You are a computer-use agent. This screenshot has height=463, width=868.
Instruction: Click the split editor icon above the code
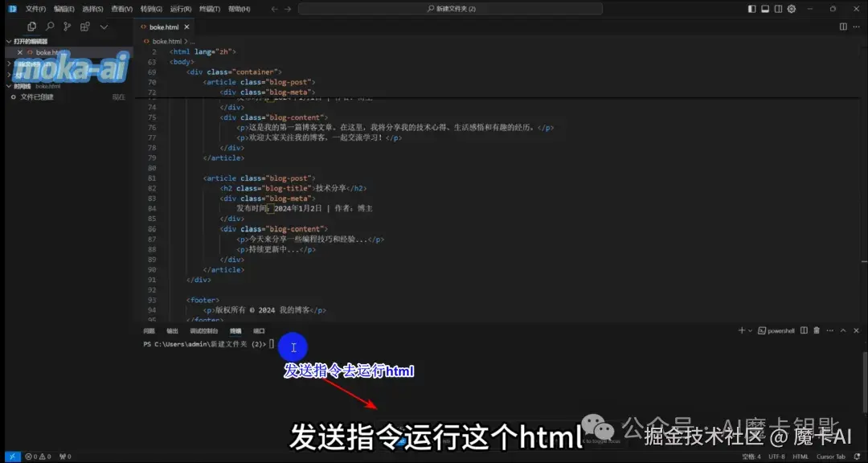coord(844,27)
